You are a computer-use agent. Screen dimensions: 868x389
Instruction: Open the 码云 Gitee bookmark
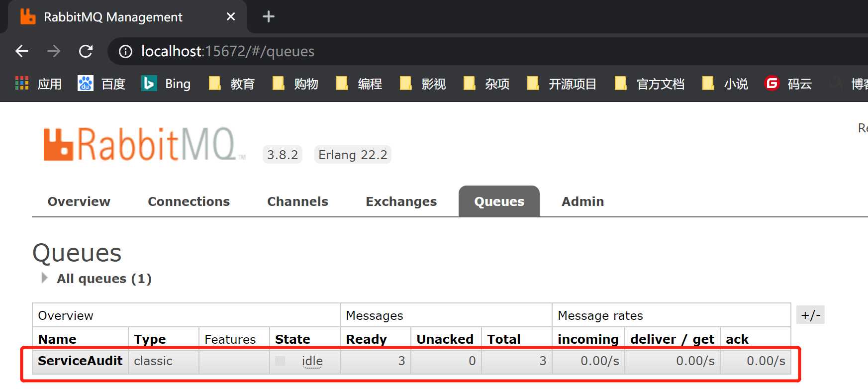click(x=788, y=84)
